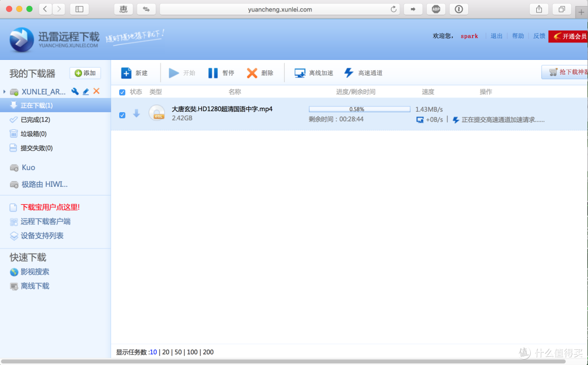
Task: Click the high-speed channel lightning icon
Action: (349, 73)
